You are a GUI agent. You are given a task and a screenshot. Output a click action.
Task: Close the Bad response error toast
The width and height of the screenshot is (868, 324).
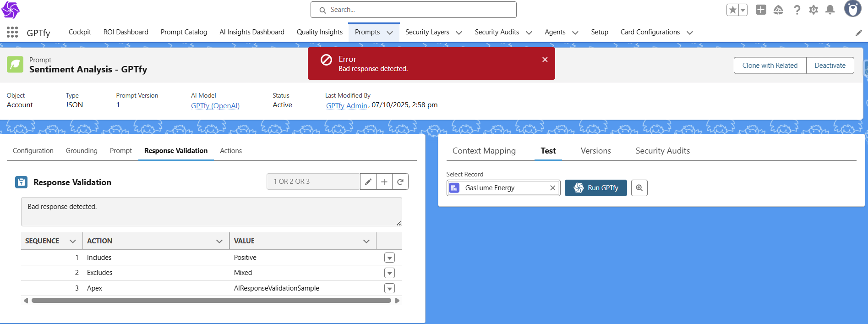point(545,60)
